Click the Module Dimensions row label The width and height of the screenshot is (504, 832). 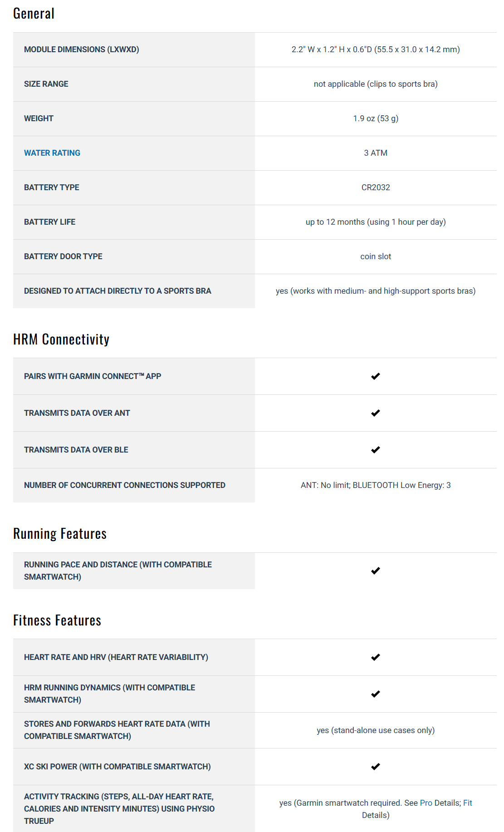click(82, 49)
